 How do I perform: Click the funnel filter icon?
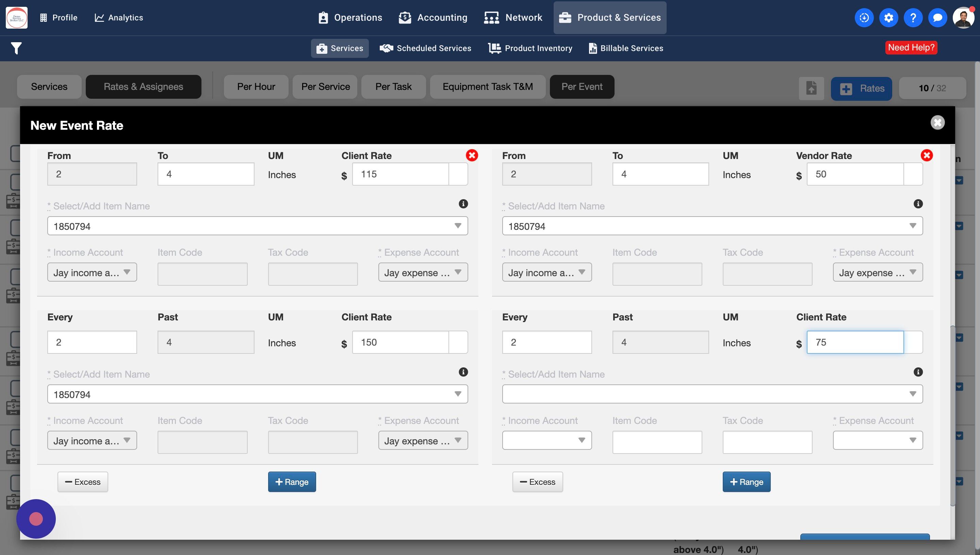tap(16, 48)
